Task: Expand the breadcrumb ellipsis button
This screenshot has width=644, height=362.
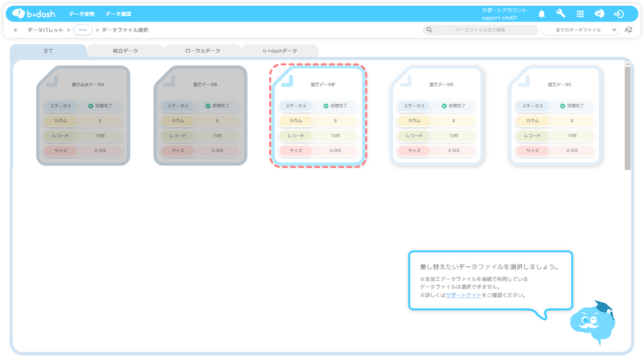Action: click(x=83, y=30)
